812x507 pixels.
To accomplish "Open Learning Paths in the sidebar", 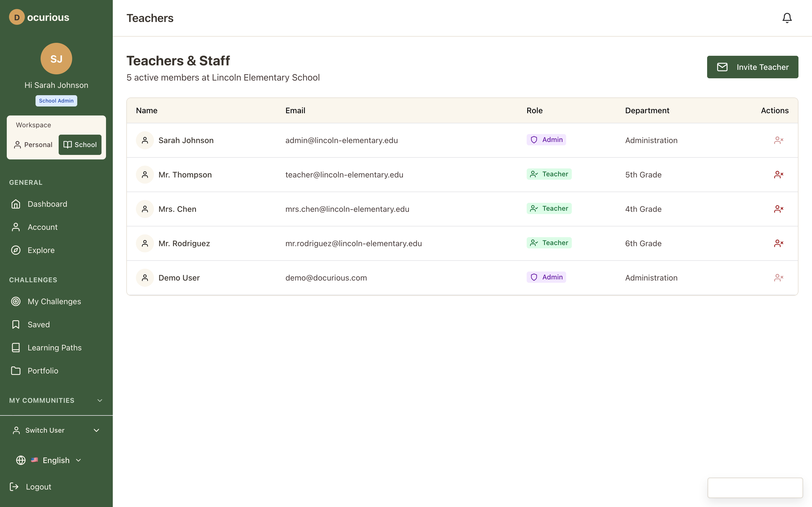I will coord(54,348).
